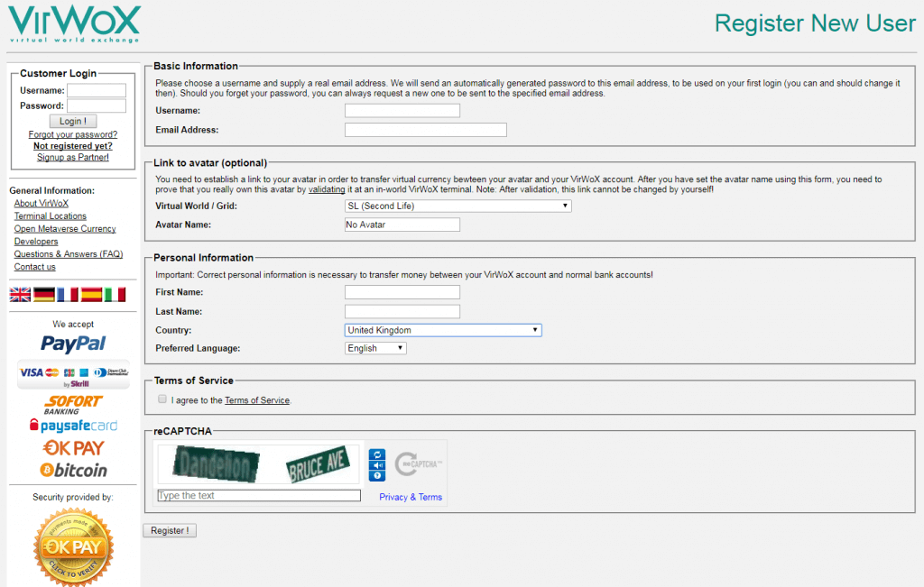Visit Open Metaverse Currency link
The image size is (924, 587).
point(65,228)
